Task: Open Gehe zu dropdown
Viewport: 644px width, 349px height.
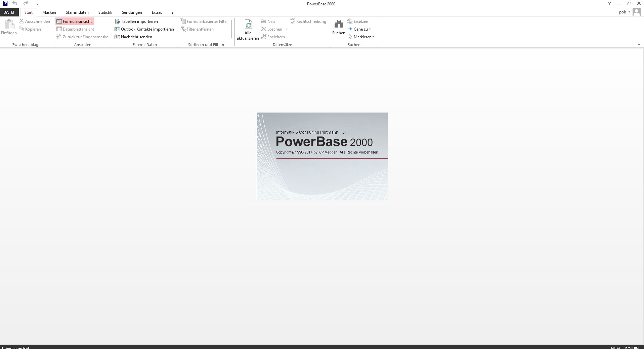Action: tap(359, 29)
